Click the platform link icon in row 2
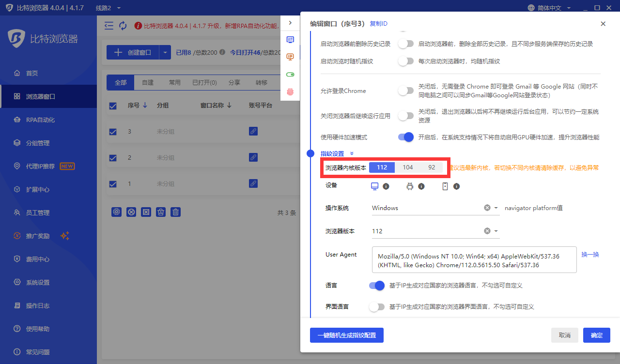The image size is (620, 364). coord(253,157)
